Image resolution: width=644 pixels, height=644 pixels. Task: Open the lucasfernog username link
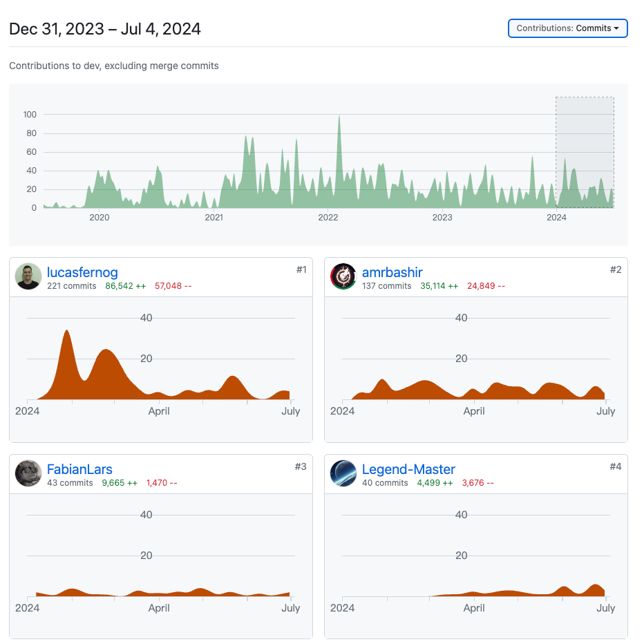[82, 272]
